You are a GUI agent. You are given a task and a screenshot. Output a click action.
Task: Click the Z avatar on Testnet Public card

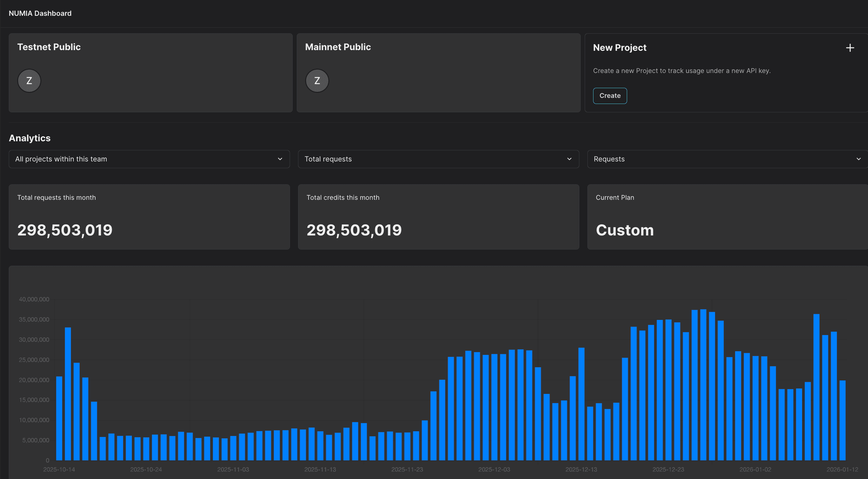point(29,80)
